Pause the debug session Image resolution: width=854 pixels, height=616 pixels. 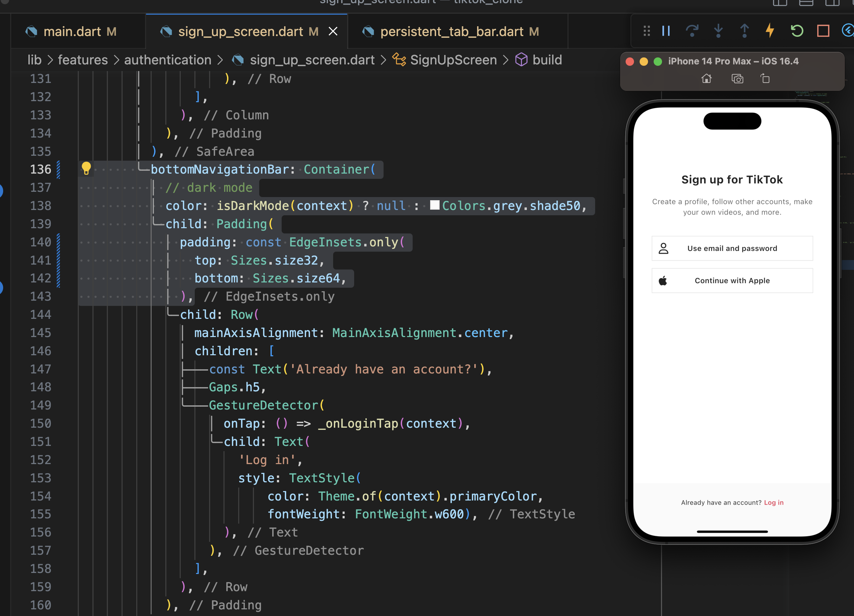666,31
